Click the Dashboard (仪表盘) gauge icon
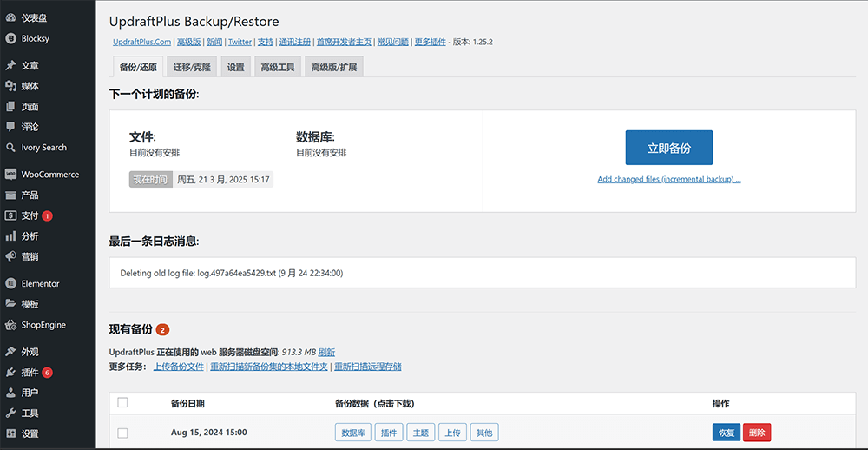The height and width of the screenshot is (450, 868). tap(10, 18)
